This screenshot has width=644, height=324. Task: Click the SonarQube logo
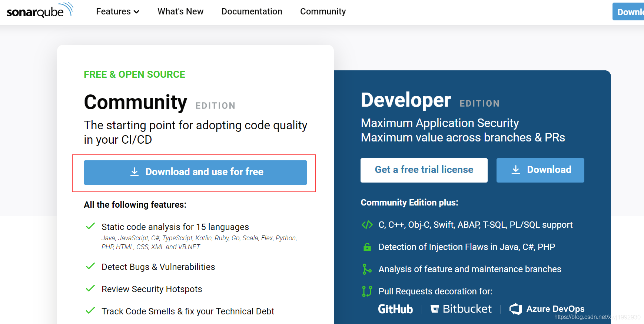coord(40,11)
